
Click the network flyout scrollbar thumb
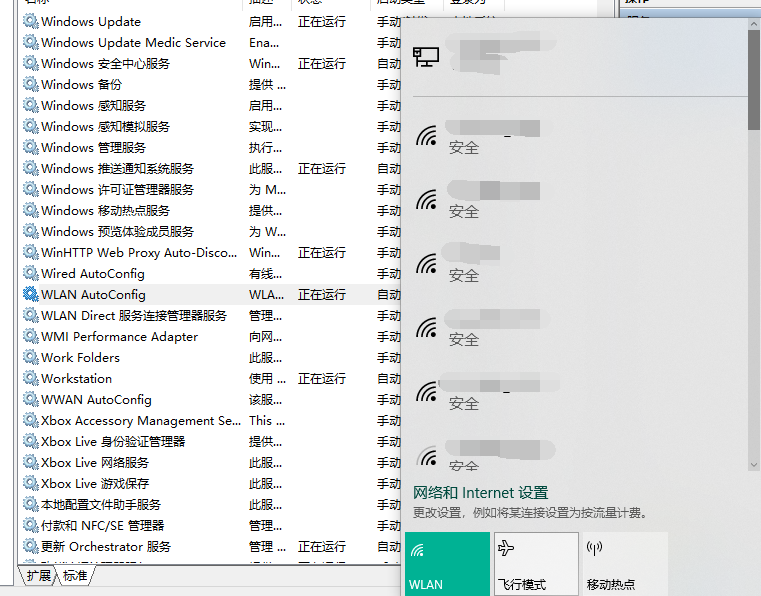point(754,80)
